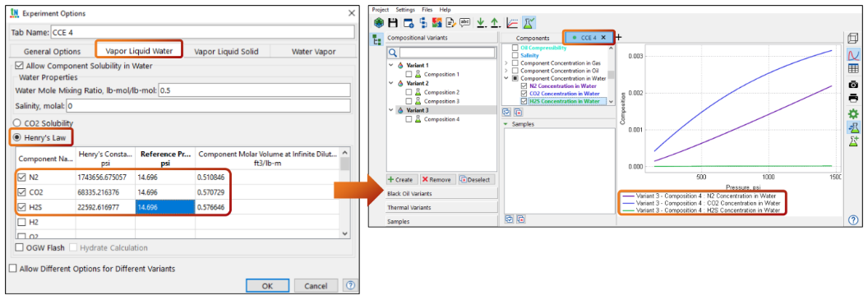
Task: Click Cancel in Experiment Options dialog
Action: coord(316,285)
